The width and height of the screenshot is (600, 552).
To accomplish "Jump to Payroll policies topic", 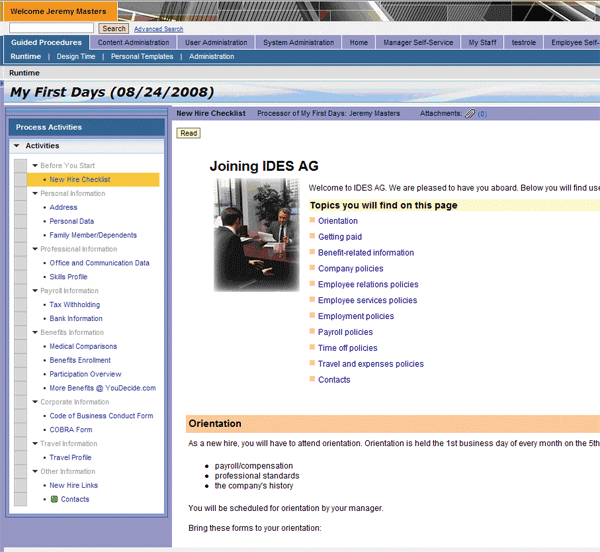I will [345, 332].
